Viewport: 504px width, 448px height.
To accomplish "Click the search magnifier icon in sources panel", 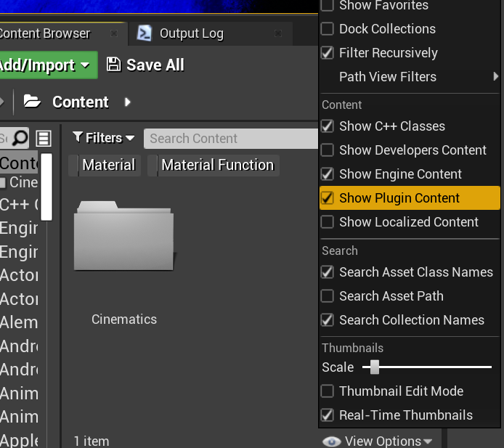I will pos(20,138).
